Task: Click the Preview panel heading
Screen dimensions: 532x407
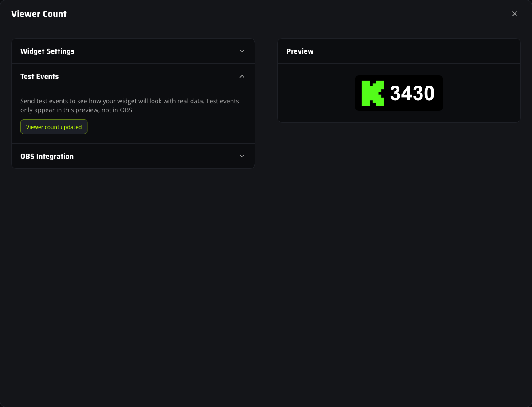Action: 300,51
